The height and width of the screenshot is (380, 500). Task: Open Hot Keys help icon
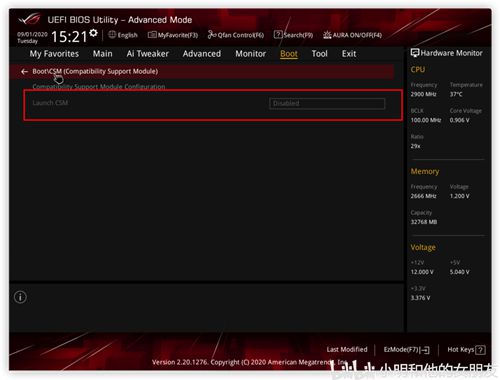[x=480, y=350]
